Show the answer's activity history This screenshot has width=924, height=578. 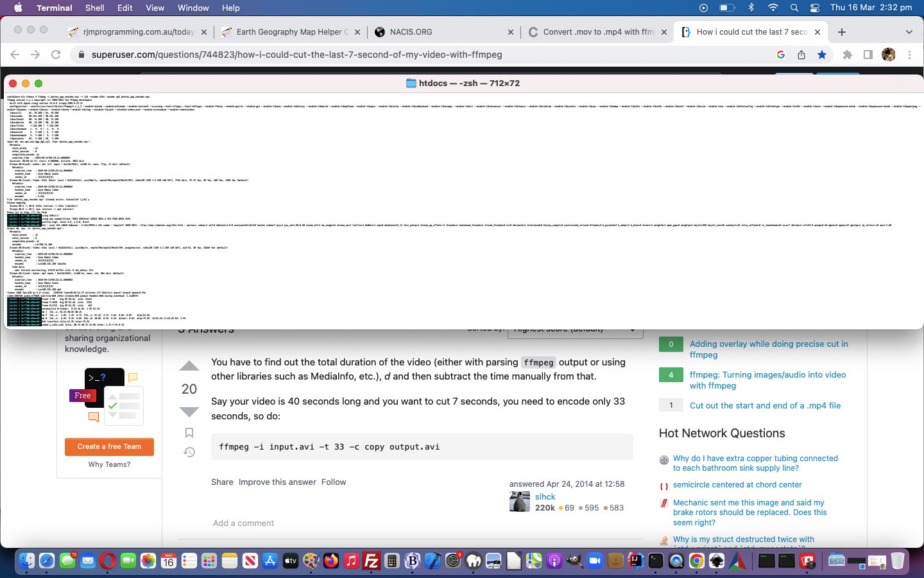point(189,453)
